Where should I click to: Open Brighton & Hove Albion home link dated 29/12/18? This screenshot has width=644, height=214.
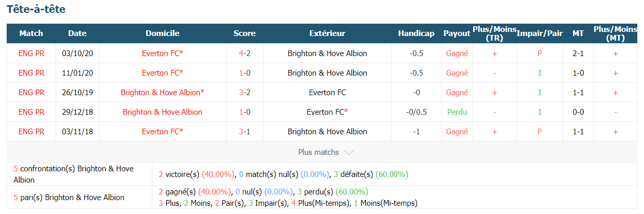tap(163, 112)
